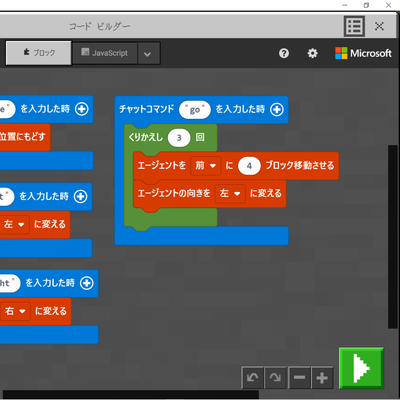Restore down the application window
This screenshot has width=400, height=400.
[x=366, y=5]
